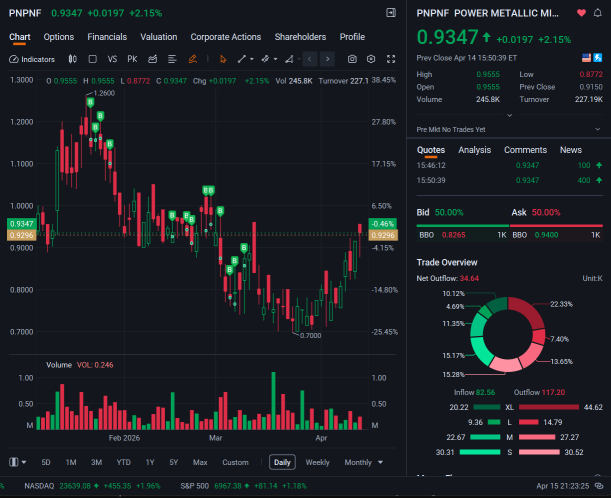Open the VS compare tool

(112, 59)
